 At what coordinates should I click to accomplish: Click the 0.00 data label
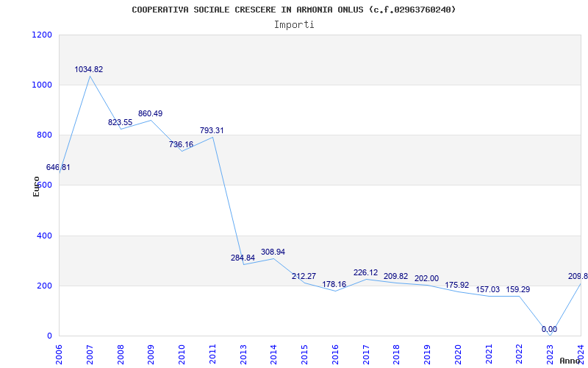coord(549,329)
